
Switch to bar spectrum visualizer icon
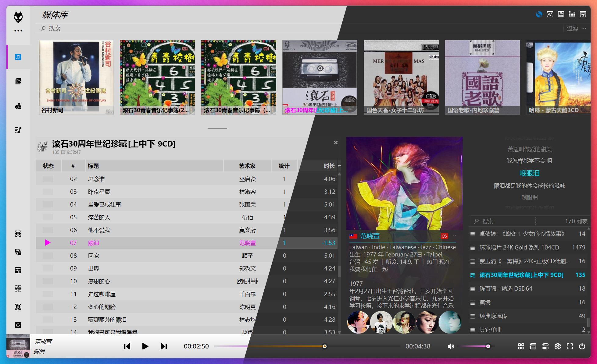coord(572,14)
